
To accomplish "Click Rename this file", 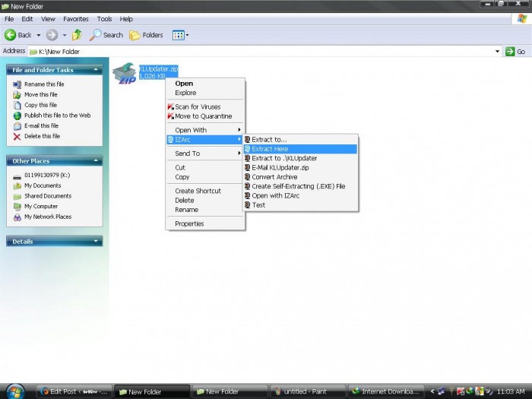I will 44,84.
